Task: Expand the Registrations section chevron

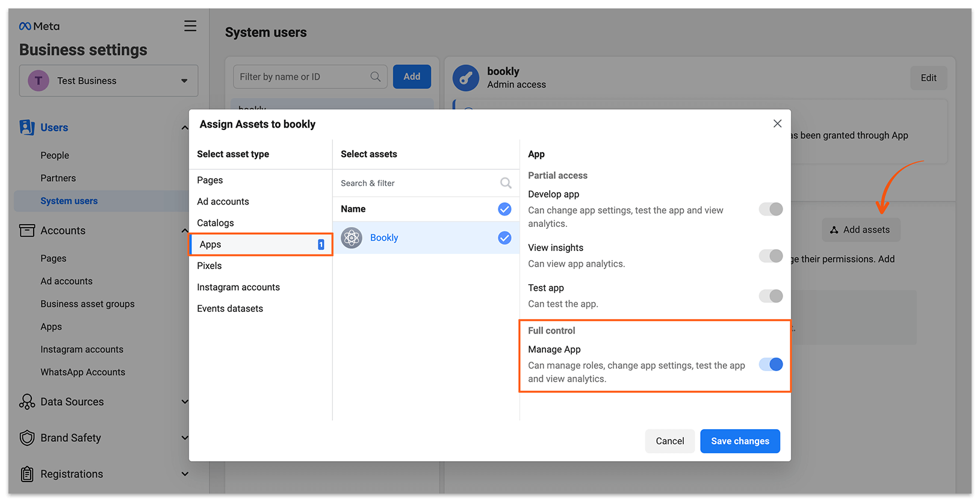Action: point(185,474)
